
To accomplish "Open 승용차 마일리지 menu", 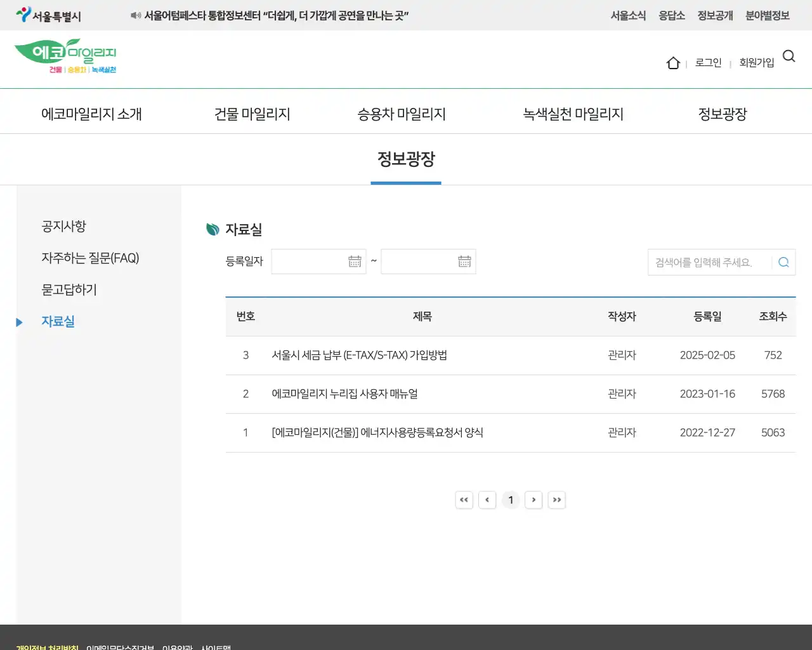I will click(x=402, y=114).
